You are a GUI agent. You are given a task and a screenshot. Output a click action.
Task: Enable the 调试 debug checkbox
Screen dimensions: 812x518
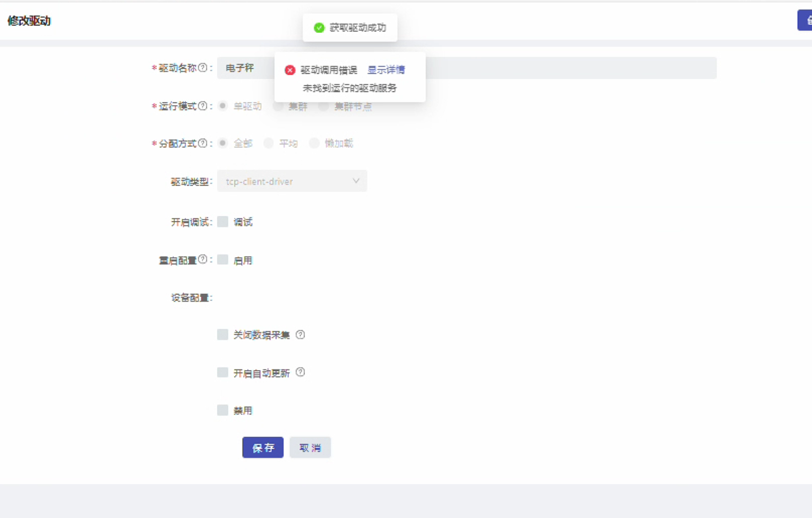coord(222,222)
